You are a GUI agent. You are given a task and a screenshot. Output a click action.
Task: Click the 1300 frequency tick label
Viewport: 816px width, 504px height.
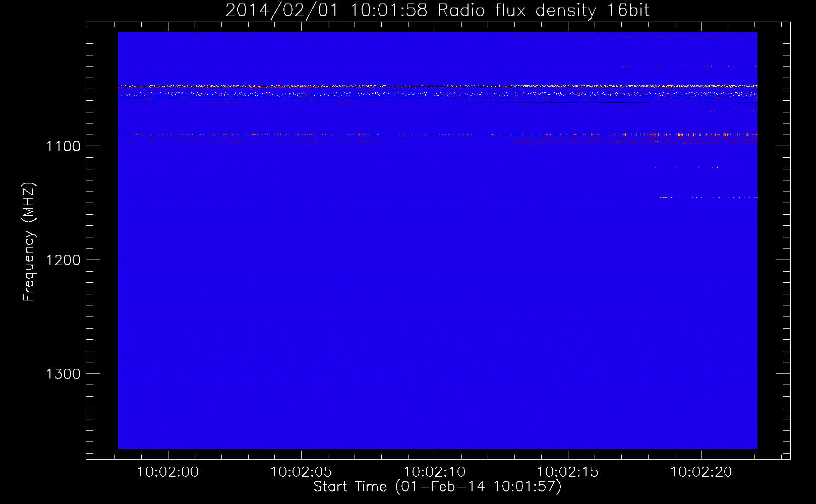coord(63,374)
